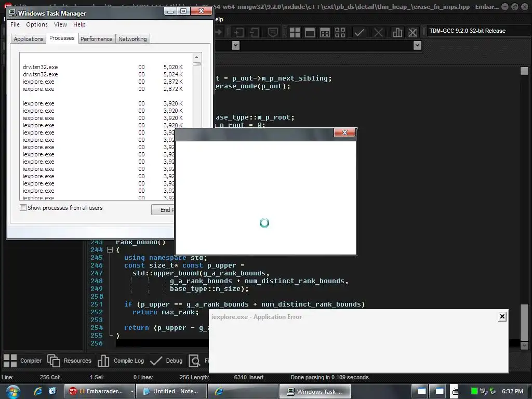532x399 pixels.
Task: Click the second quick launch icon beside Internet Explorer
Action: [x=52, y=391]
